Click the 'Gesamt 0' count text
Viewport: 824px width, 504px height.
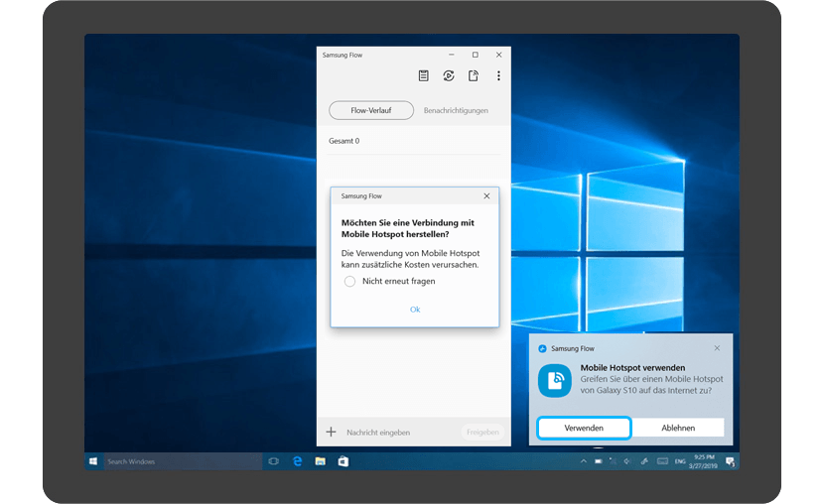[x=344, y=141]
